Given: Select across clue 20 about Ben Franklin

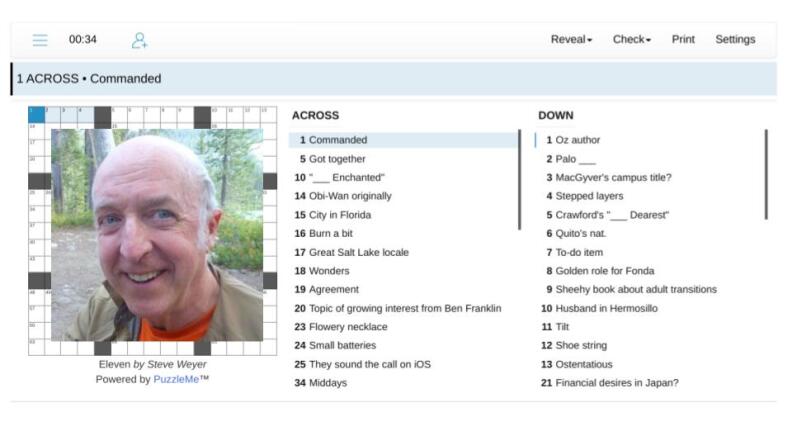Looking at the screenshot, I should (x=404, y=308).
